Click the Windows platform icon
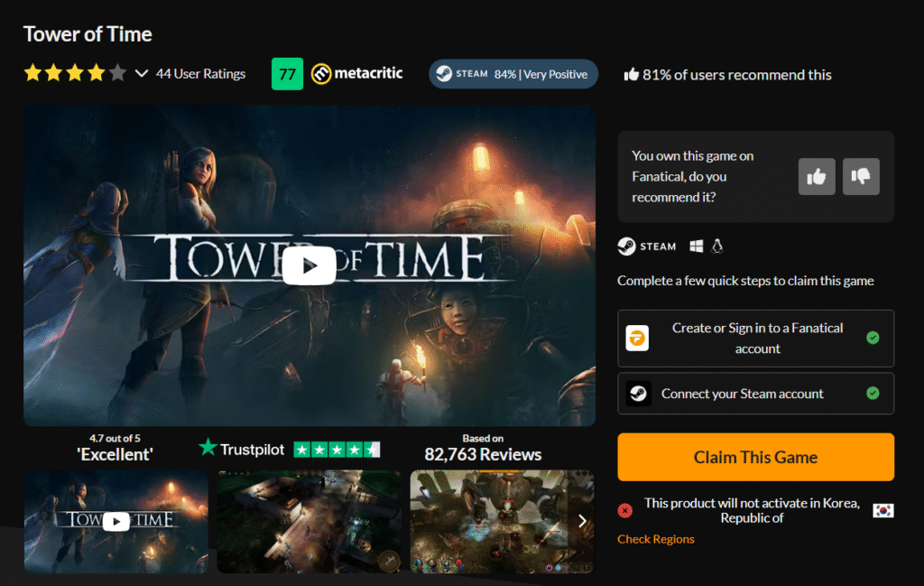Viewport: 924px width, 586px height. click(696, 246)
